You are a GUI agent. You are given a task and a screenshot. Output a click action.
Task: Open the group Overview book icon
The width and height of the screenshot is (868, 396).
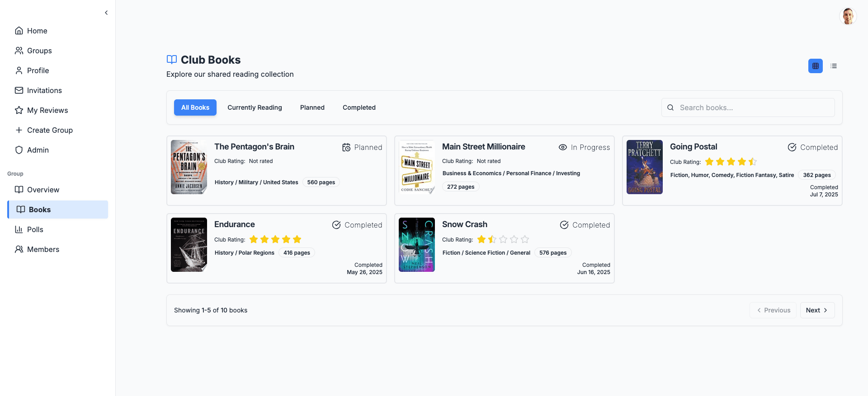19,190
